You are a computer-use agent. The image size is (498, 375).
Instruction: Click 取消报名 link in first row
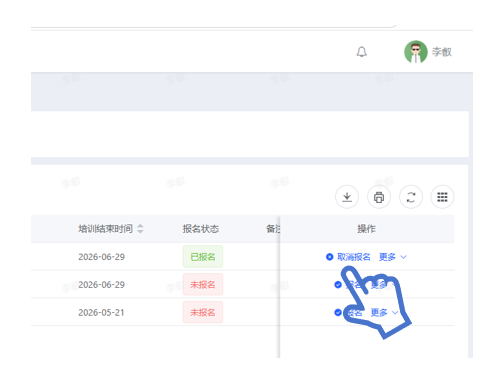tap(354, 257)
